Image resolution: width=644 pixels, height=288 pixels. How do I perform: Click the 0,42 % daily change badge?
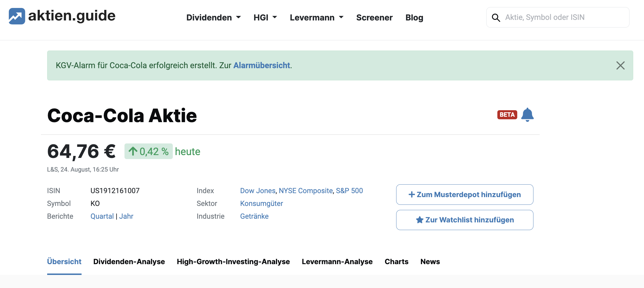[148, 151]
